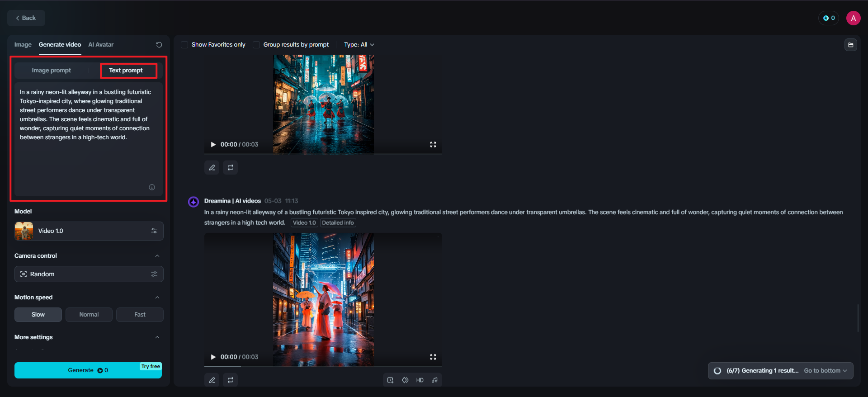868x397 pixels.
Task: Click the edit pencil under the upper video
Action: coord(212,168)
